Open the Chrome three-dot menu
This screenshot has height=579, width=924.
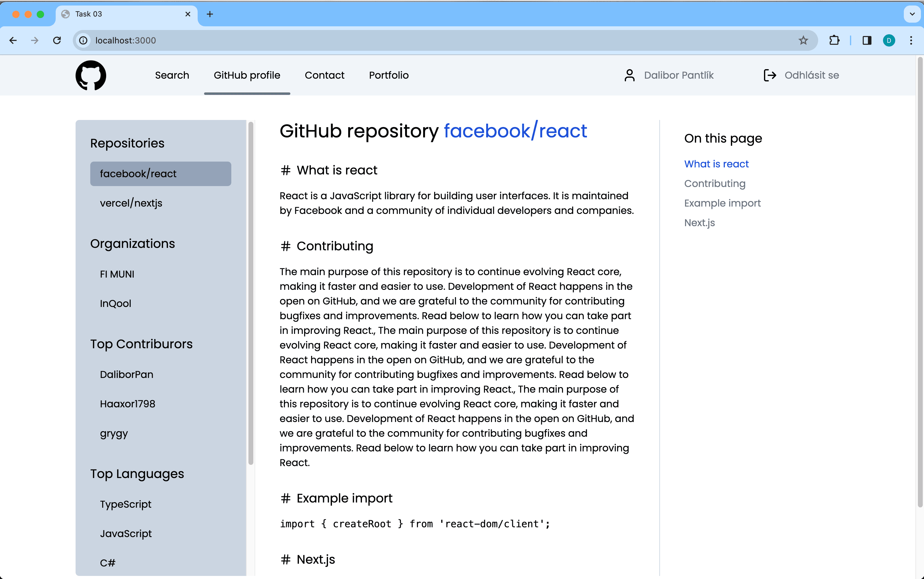[911, 40]
